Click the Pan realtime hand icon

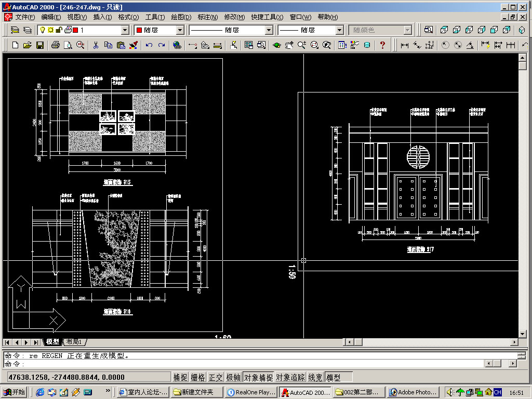point(289,45)
